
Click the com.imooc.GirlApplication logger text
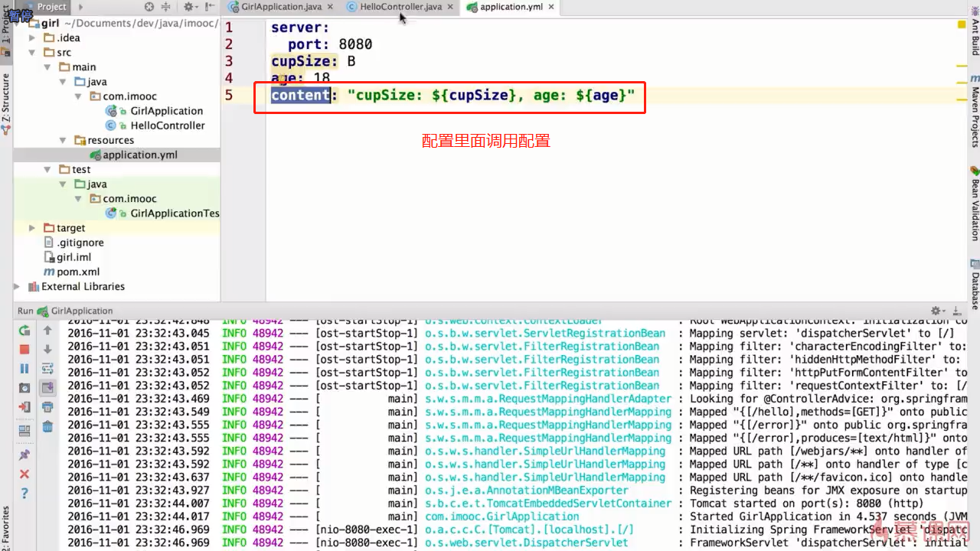click(502, 517)
